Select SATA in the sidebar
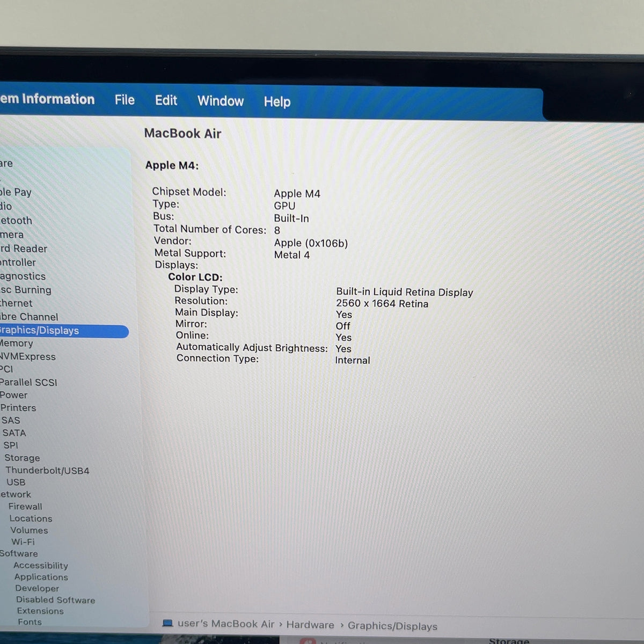Screen dimensions: 644x644 (x=14, y=433)
